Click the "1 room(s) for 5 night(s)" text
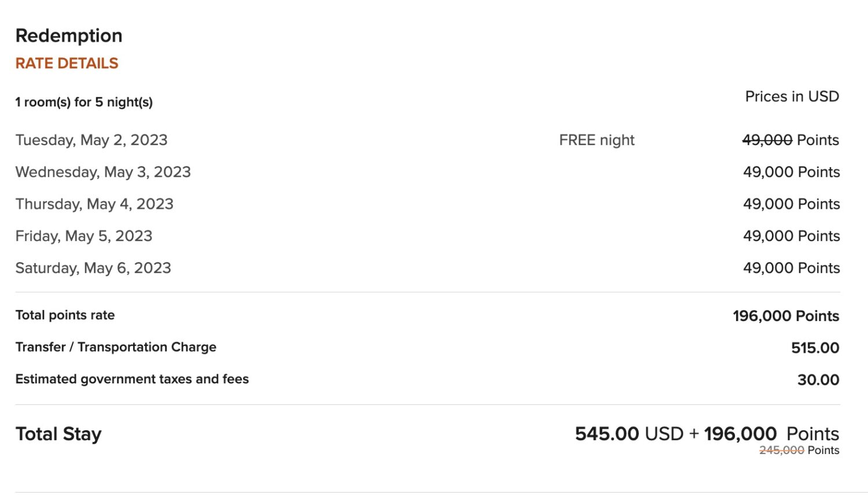The image size is (868, 502). (84, 102)
